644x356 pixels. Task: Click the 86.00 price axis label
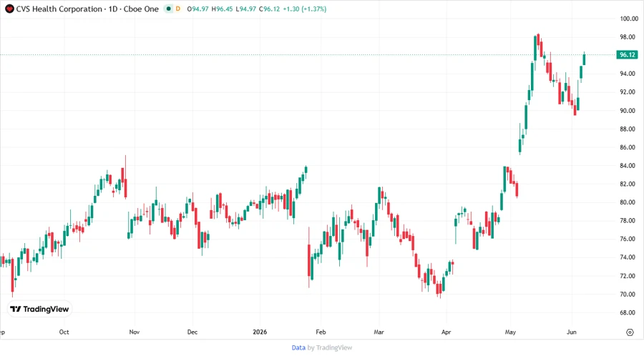pos(628,147)
